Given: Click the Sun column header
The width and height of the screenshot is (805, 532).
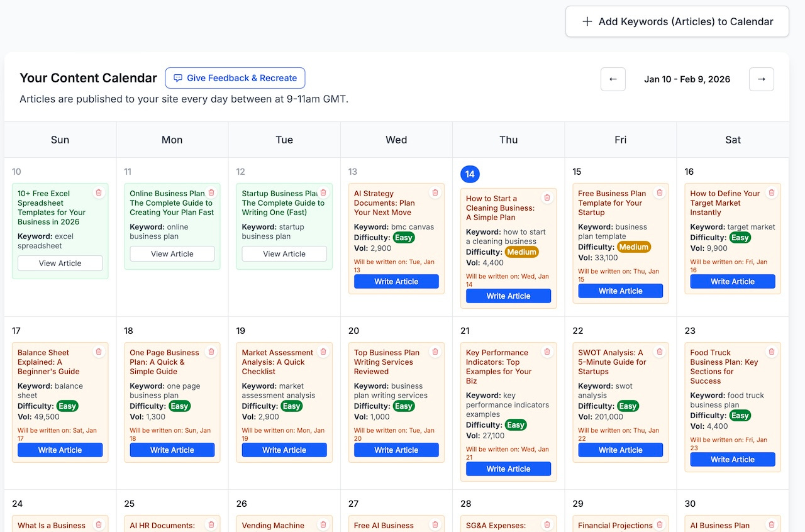Looking at the screenshot, I should [x=60, y=140].
